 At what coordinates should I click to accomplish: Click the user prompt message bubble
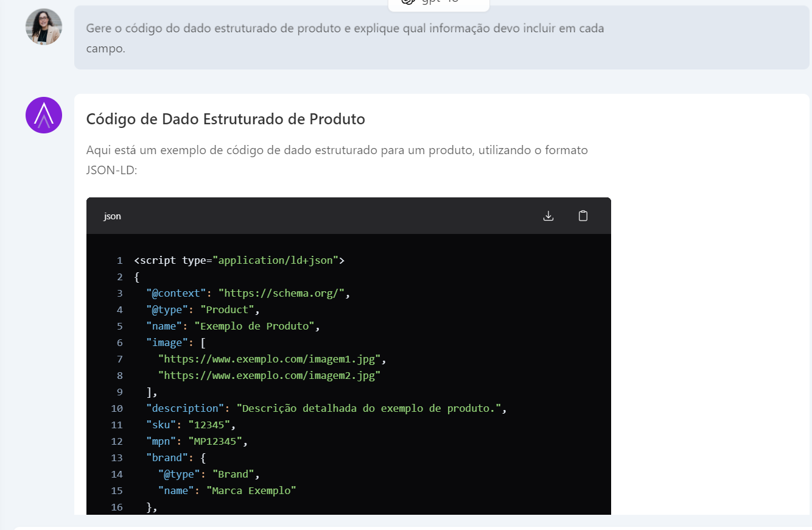[x=345, y=38]
